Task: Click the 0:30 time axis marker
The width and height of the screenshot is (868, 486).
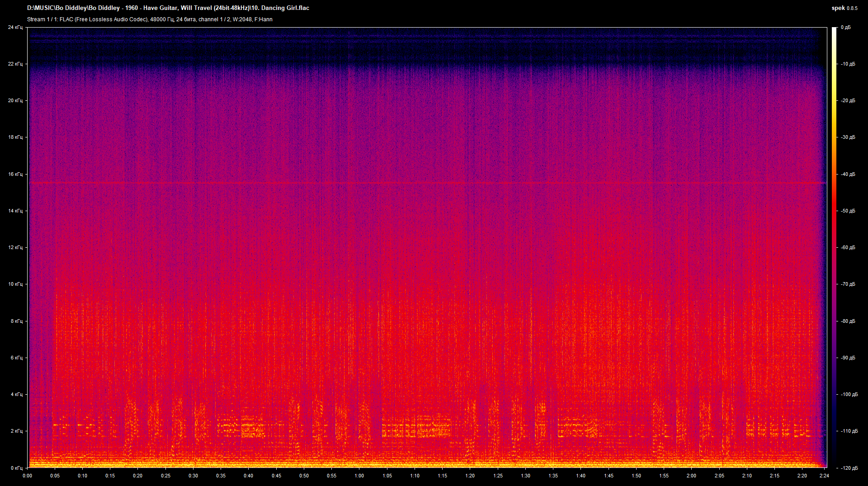Action: pyautogui.click(x=193, y=476)
